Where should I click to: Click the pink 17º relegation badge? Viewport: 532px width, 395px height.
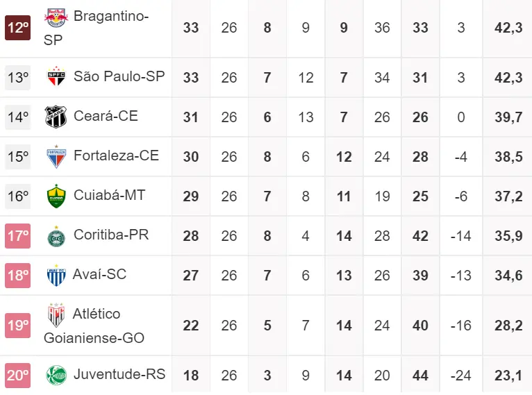[17, 236]
